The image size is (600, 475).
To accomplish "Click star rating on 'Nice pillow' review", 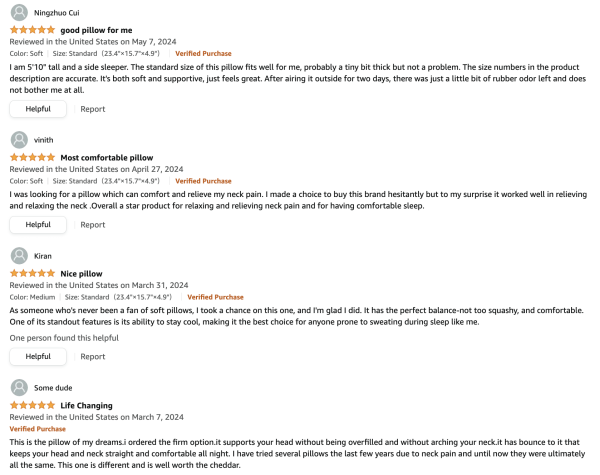I will 32,273.
